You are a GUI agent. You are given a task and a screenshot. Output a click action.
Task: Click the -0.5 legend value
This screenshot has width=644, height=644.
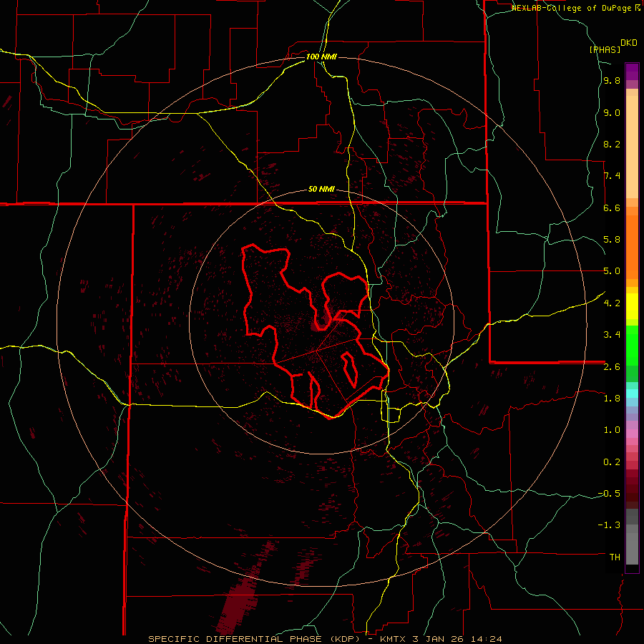click(x=609, y=493)
